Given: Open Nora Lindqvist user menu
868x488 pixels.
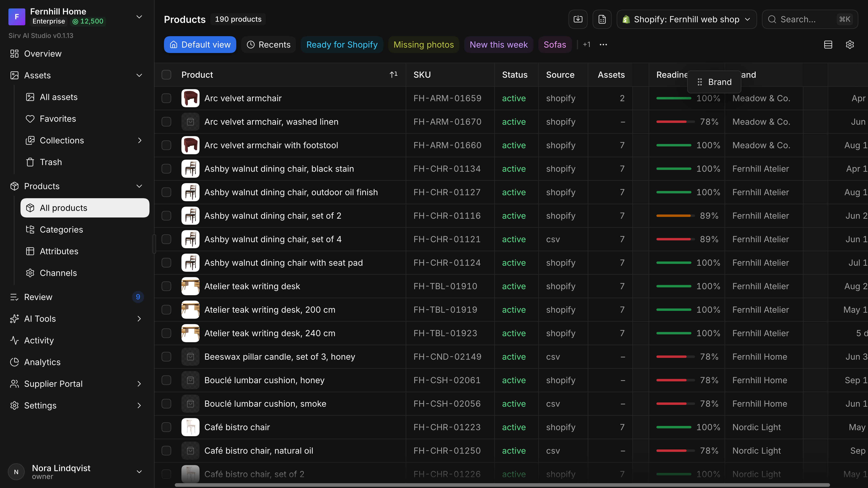Looking at the screenshot, I should pyautogui.click(x=77, y=472).
